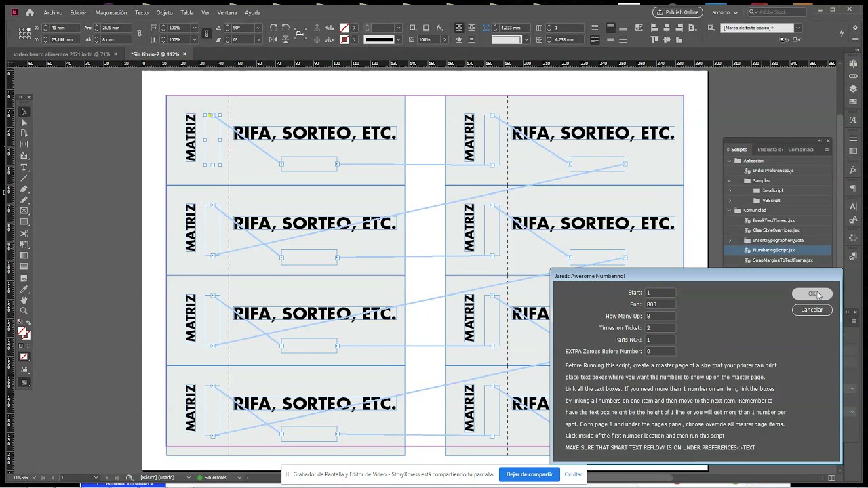Confirm numbering dialog with OK
868x488 pixels.
[x=812, y=293]
